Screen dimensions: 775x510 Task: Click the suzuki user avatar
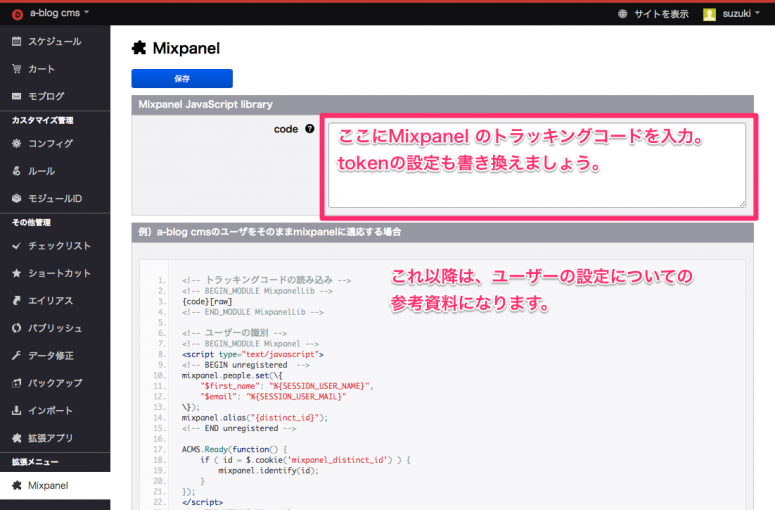(709, 14)
